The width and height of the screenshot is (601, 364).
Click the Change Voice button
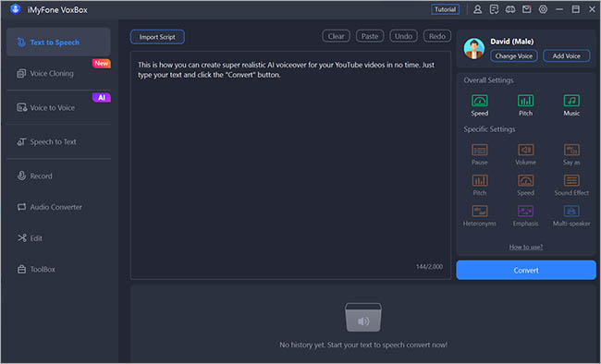click(513, 56)
